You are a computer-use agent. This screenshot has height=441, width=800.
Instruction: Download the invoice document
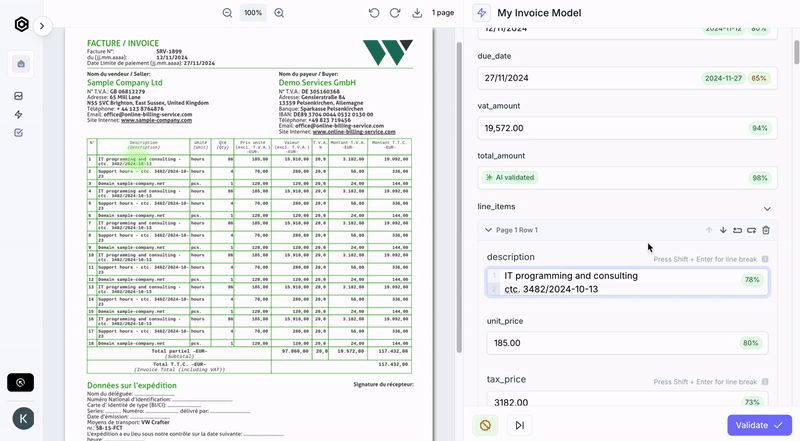click(417, 13)
